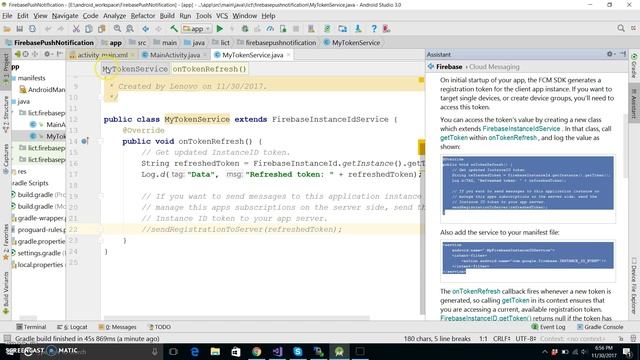
Task: Click the FirebasePushNotification breadcrumb
Action: click(49, 42)
